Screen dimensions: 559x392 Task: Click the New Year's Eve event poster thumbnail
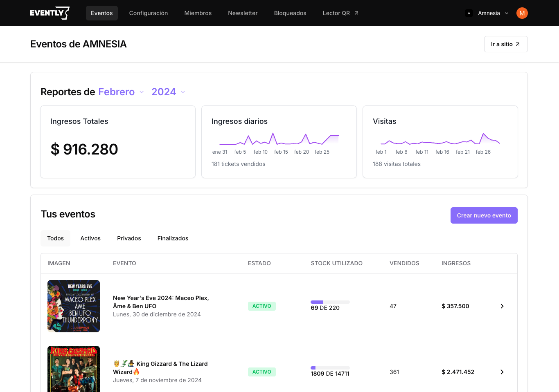click(x=74, y=306)
